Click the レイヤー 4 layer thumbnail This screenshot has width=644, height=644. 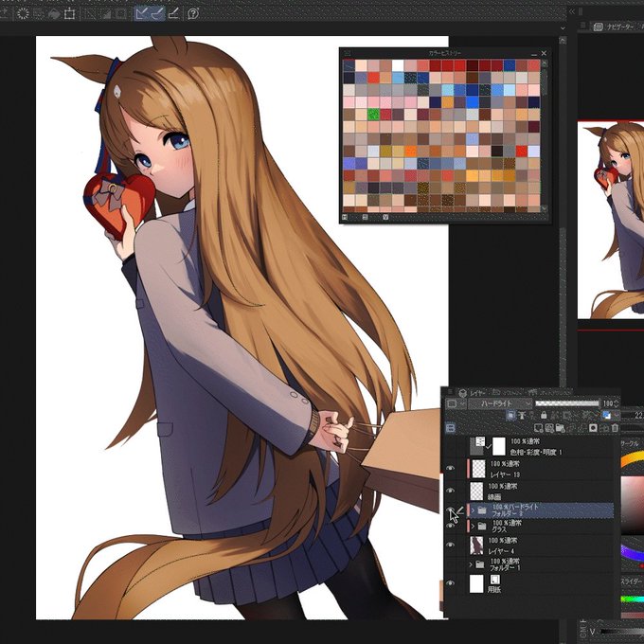point(476,546)
